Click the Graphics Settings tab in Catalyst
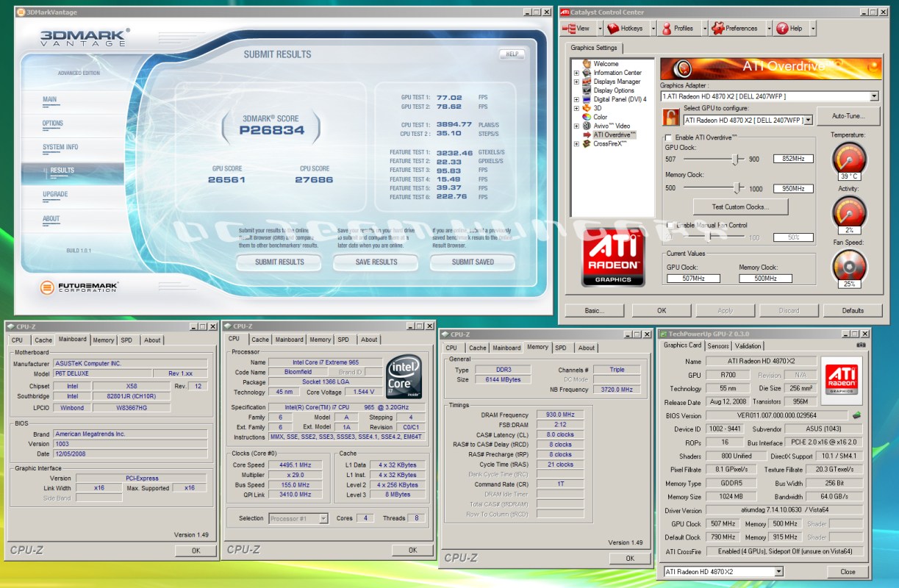This screenshot has width=899, height=588. coord(595,48)
